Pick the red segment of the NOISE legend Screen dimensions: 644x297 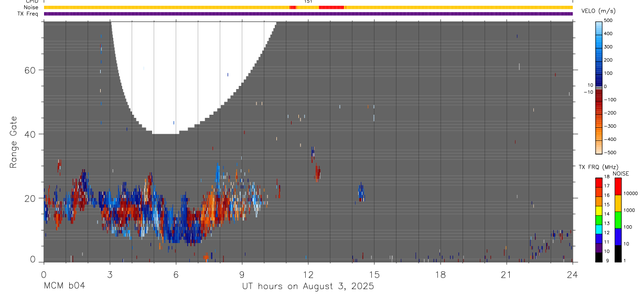pos(618,186)
